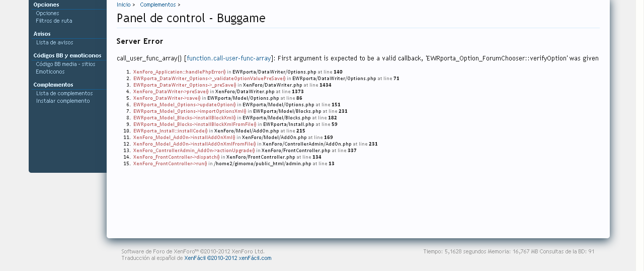Open the Filtros de ruta sidebar link
The height and width of the screenshot is (271, 644).
tap(54, 21)
